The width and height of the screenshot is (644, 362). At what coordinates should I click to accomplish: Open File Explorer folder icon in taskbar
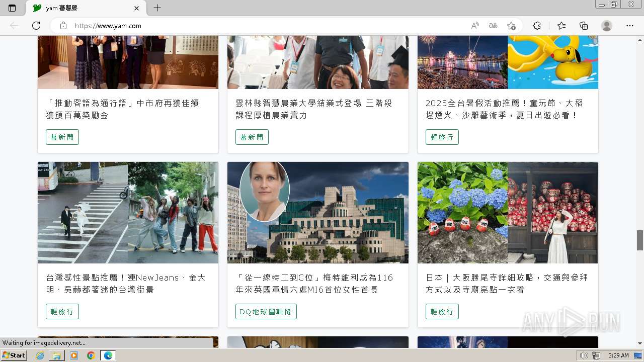pyautogui.click(x=57, y=355)
